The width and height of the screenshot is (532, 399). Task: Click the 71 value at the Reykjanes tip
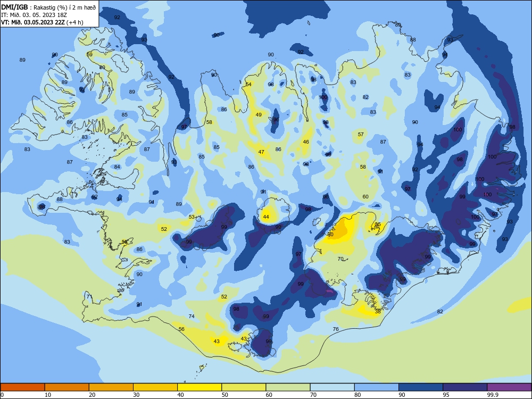pos(89,296)
